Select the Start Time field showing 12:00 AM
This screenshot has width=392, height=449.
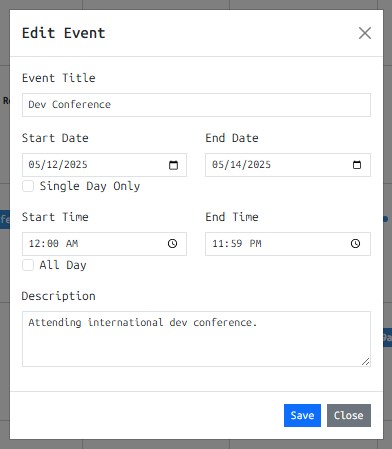pyautogui.click(x=104, y=244)
